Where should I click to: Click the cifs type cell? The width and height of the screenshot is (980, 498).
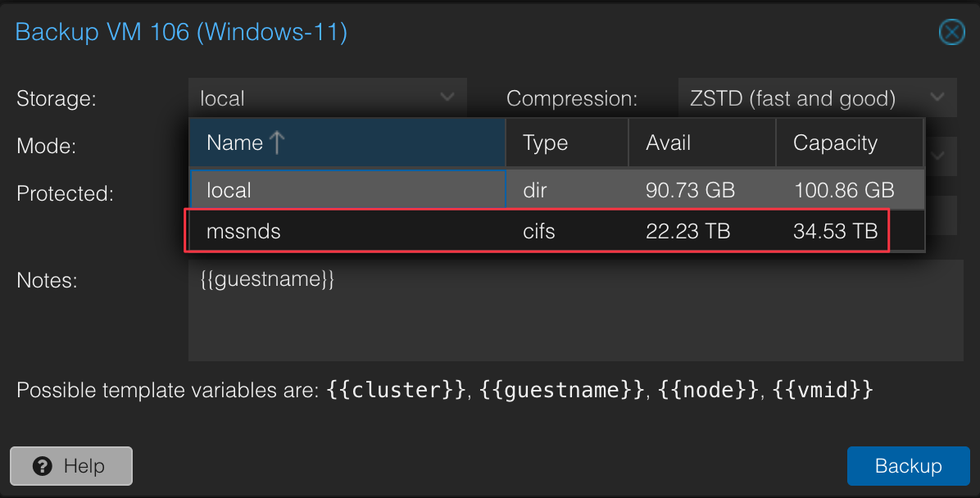coord(567,231)
